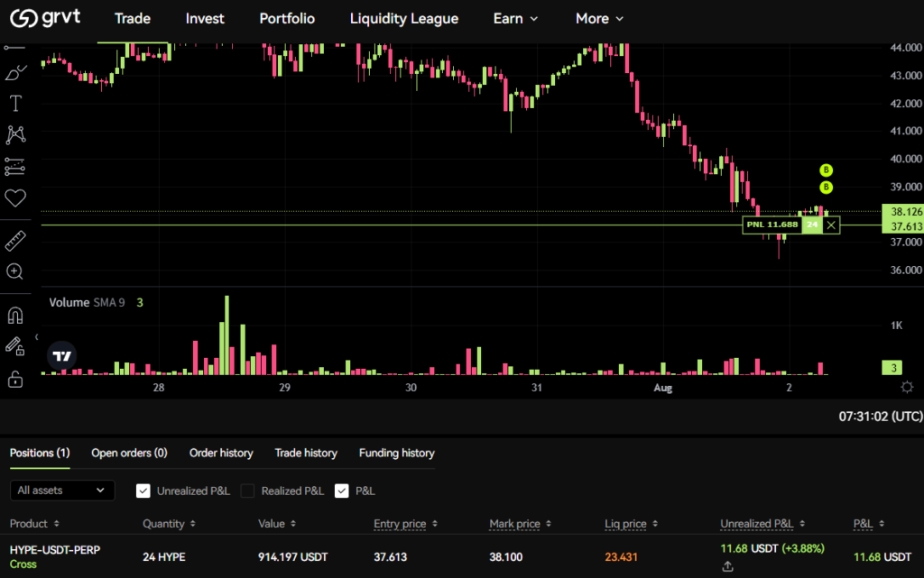
Task: Switch to Open orders (0) tab
Action: coord(129,454)
